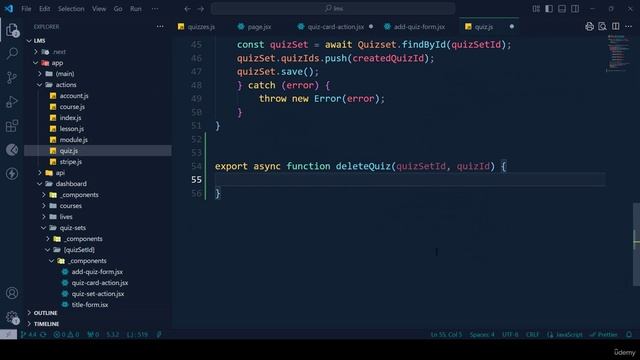Click UTF-8 encoding selector
The width and height of the screenshot is (640, 360).
pos(510,334)
